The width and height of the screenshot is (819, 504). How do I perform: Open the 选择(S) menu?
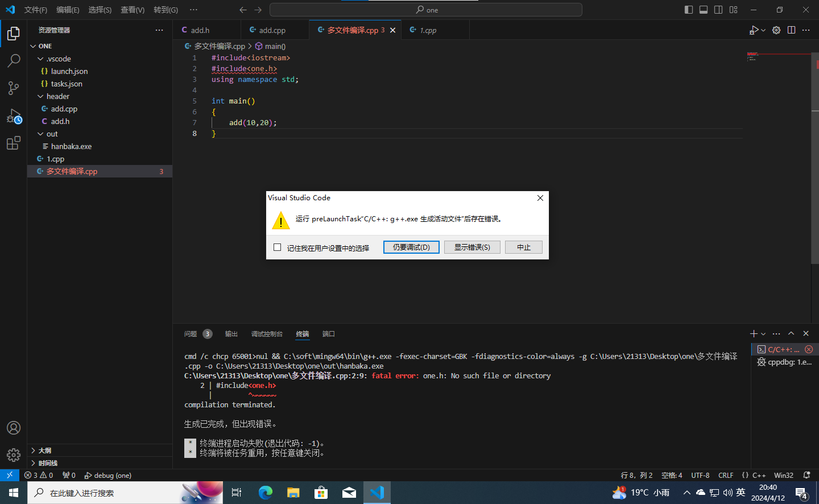[100, 10]
